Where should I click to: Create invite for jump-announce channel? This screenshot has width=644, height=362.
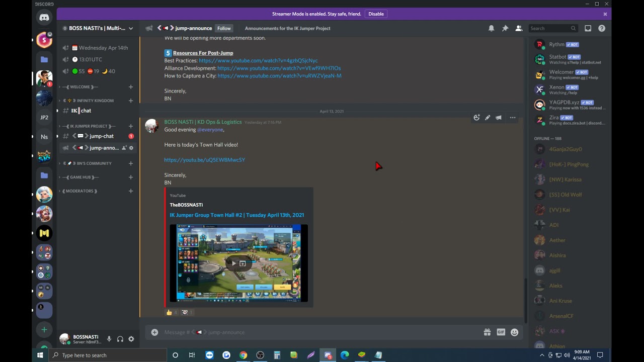click(124, 148)
